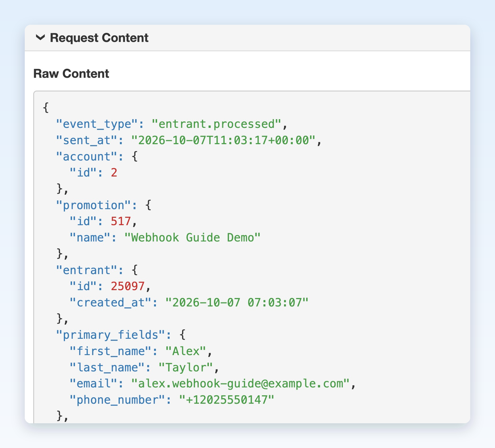The height and width of the screenshot is (448, 495).
Task: Click the "2026-10-07T11:03:17+00:00" timestamp value
Action: 223,140
